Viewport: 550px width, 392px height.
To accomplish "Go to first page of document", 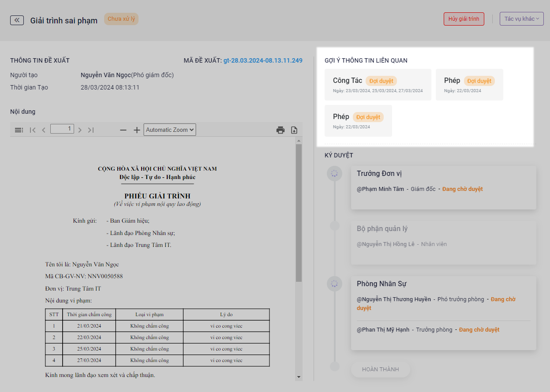I will click(33, 130).
